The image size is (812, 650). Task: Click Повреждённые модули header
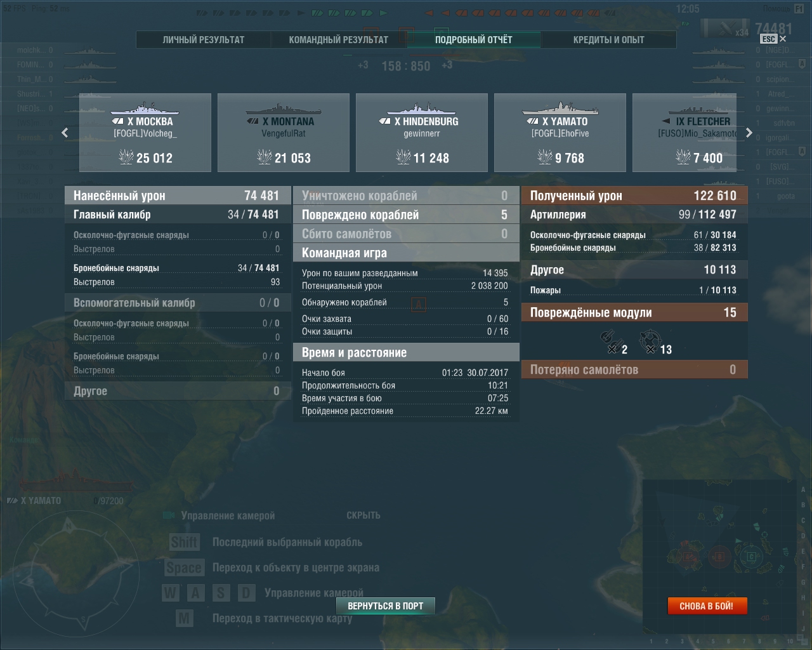634,312
